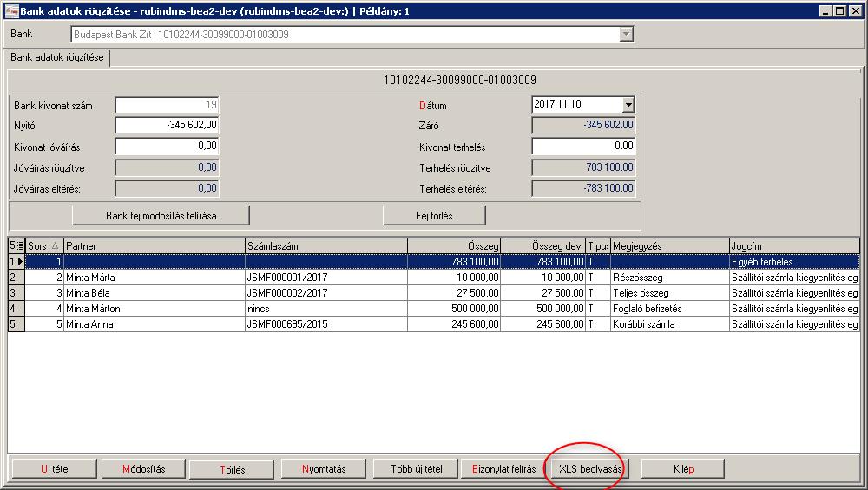This screenshot has width=868, height=490.
Task: Click the Módosítás button
Action: [143, 469]
